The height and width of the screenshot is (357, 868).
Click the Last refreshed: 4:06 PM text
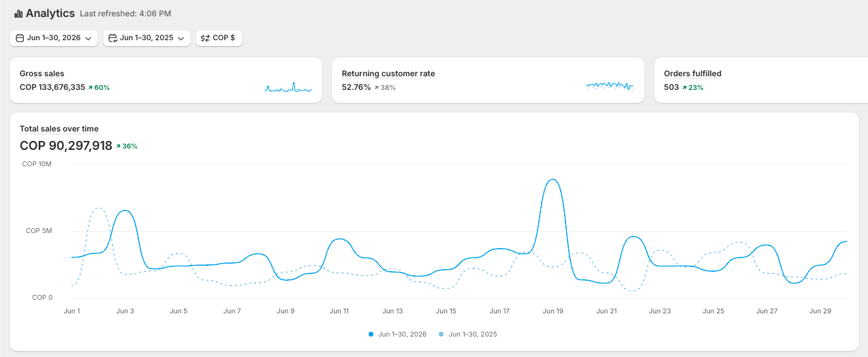(125, 14)
